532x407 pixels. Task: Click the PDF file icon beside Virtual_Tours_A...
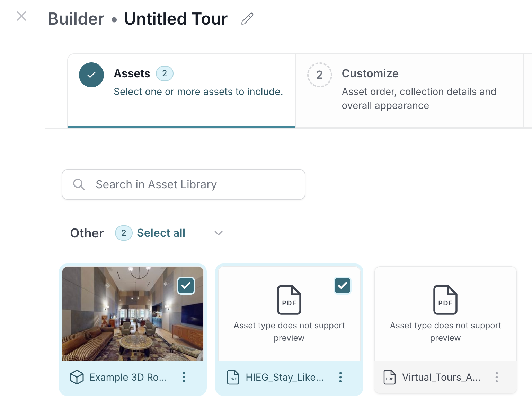(390, 377)
